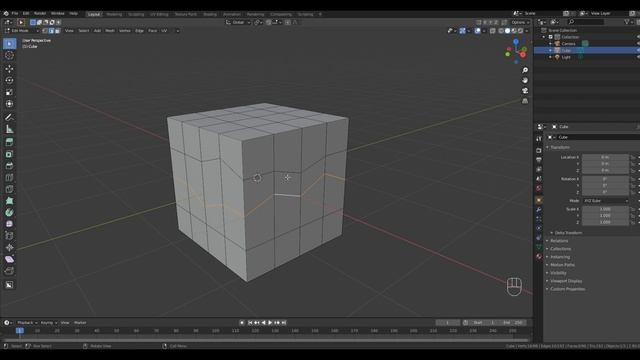Select the Rip Region tool
Screen dimensions: 640x360
point(9,271)
